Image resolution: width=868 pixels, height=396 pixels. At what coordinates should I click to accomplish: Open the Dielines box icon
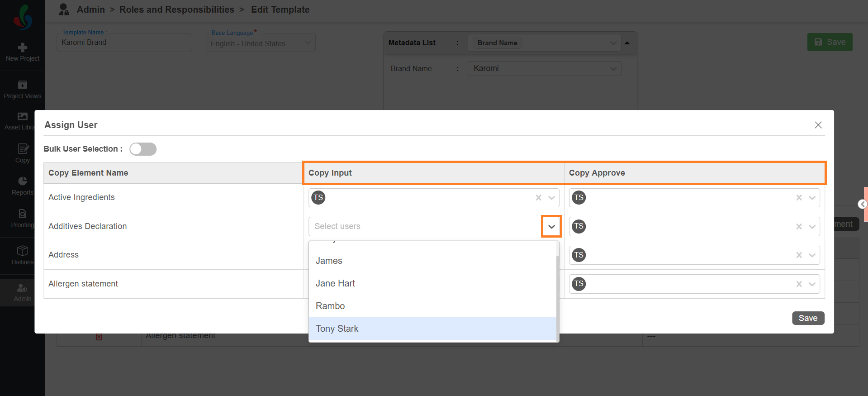[x=23, y=251]
